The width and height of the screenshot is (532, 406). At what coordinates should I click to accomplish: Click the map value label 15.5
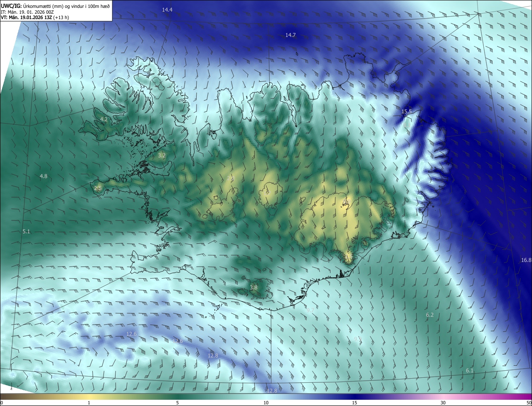point(406,112)
